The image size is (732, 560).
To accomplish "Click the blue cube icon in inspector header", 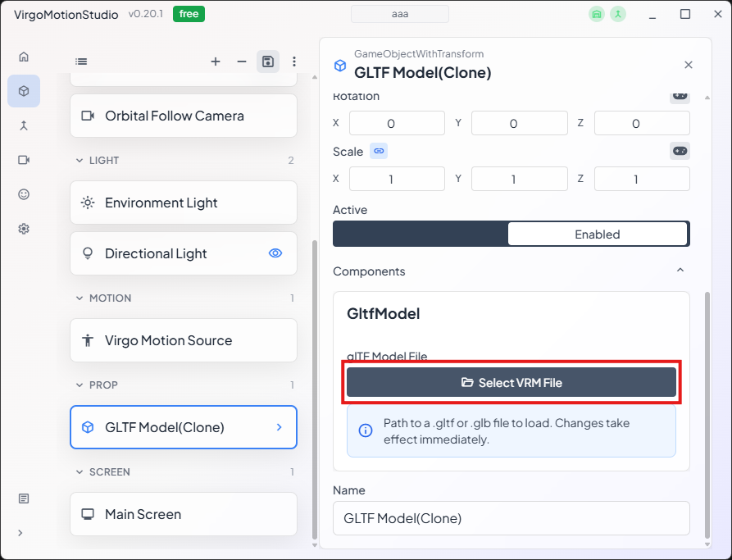I will tap(340, 66).
